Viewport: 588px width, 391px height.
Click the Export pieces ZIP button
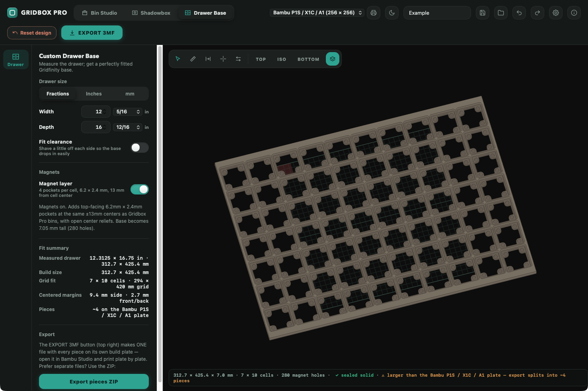point(94,381)
